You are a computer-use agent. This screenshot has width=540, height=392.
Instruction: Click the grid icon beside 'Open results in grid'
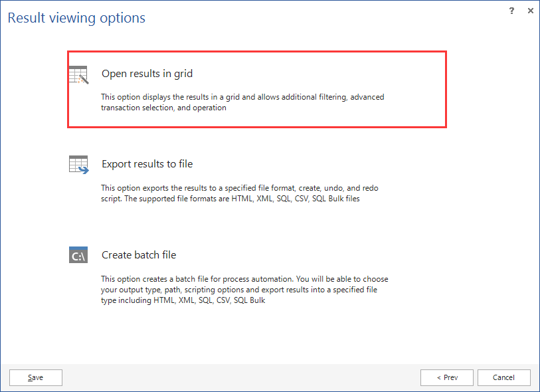pos(78,74)
